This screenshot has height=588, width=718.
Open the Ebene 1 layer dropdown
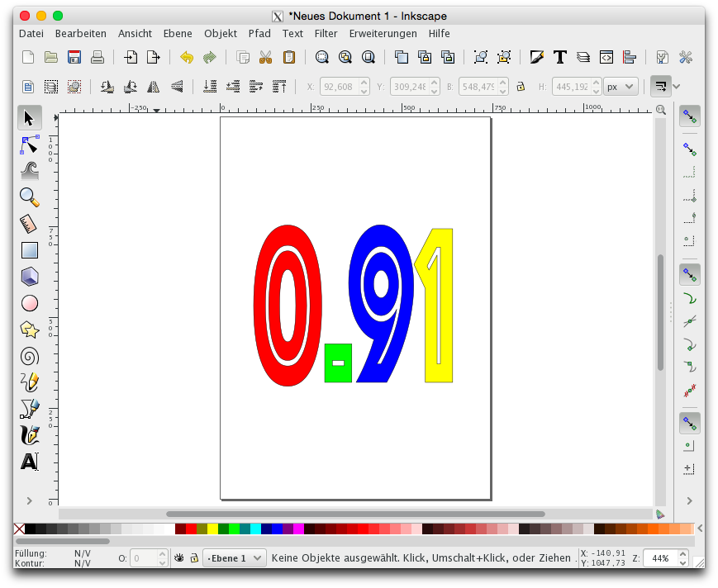(235, 558)
